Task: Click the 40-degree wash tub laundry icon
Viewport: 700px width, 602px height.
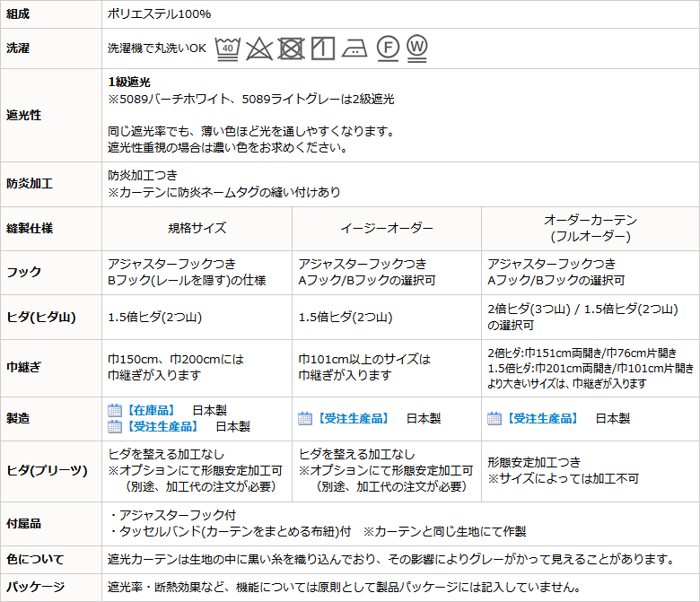Action: click(228, 48)
